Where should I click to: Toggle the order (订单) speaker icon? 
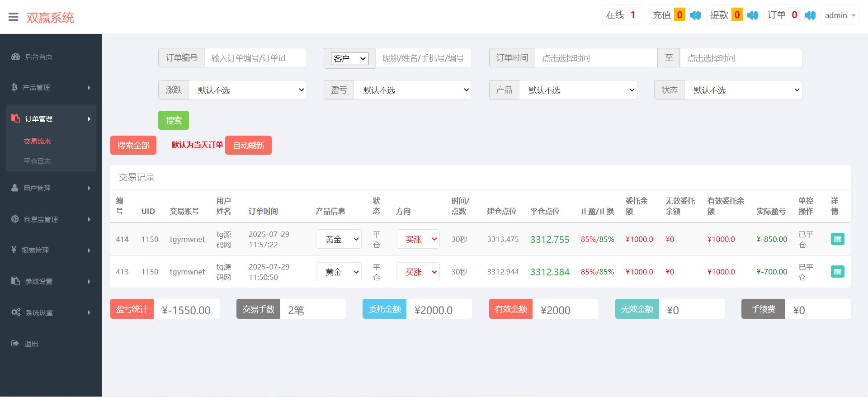[x=810, y=15]
